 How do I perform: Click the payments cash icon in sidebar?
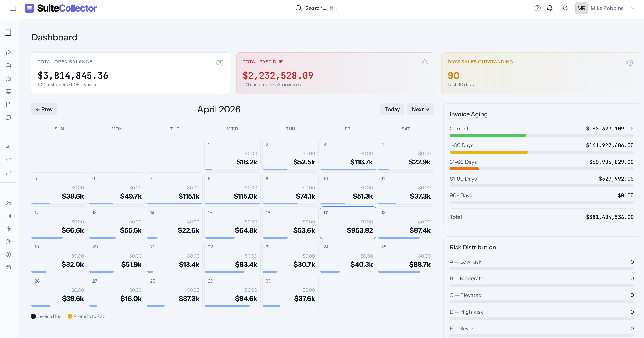[8, 91]
